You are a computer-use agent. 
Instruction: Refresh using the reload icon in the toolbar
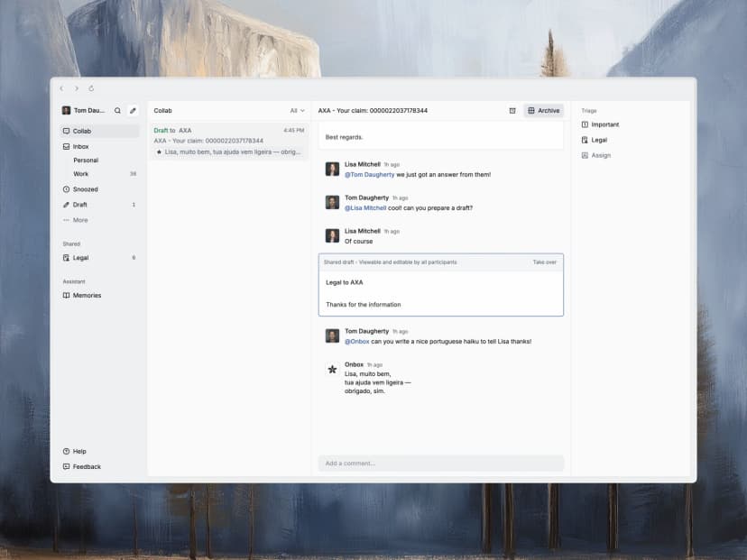(90, 87)
